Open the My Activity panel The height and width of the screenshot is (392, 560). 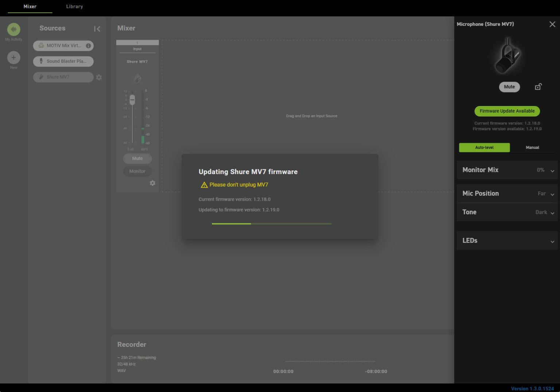[x=13, y=29]
